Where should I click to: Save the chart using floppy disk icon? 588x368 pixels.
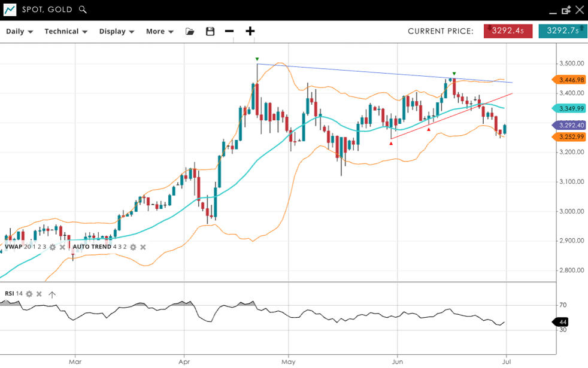(210, 31)
